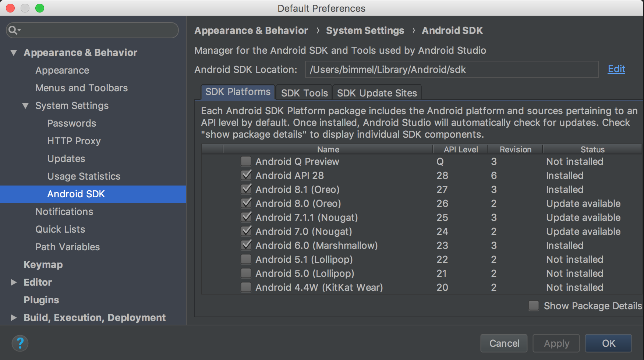This screenshot has width=644, height=360.
Task: Switch to SDK Tools tab
Action: 304,93
